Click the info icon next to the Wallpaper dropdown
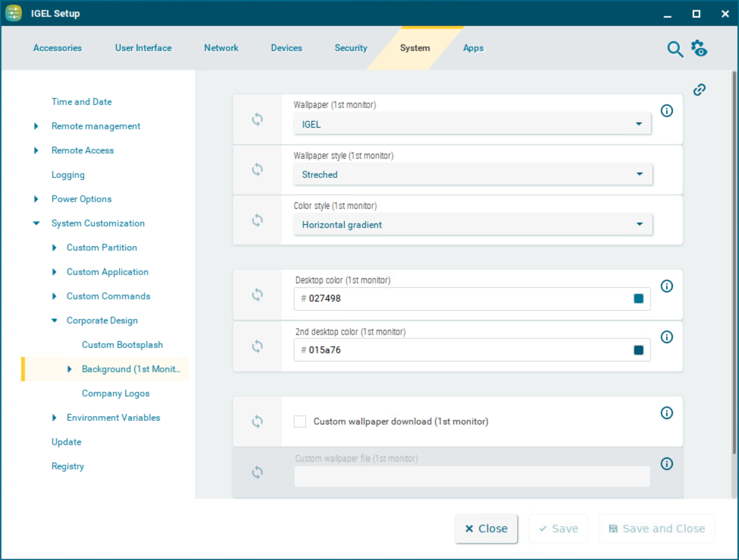This screenshot has width=739, height=560. (667, 111)
